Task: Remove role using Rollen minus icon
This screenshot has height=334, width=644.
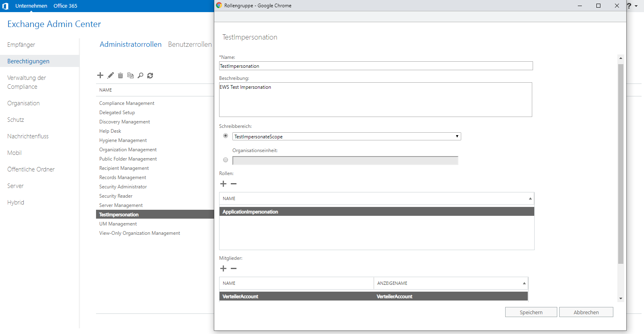Action: (234, 184)
